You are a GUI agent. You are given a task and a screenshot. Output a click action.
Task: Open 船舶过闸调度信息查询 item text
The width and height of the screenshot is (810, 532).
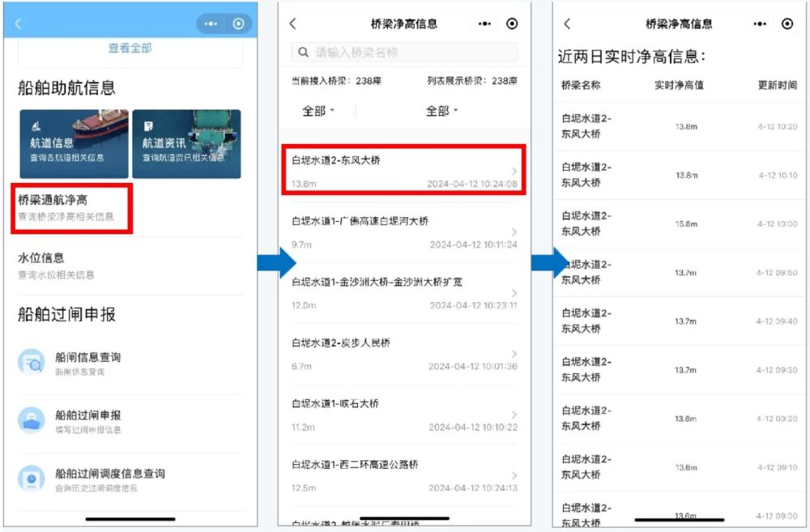click(110, 474)
